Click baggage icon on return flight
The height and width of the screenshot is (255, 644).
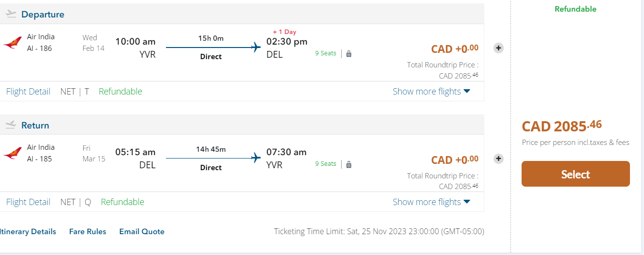[349, 164]
